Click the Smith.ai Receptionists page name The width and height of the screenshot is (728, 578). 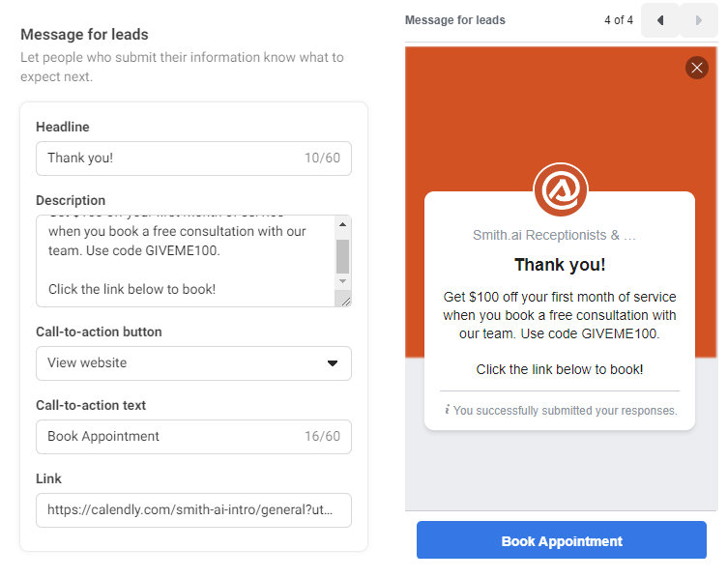coord(554,235)
